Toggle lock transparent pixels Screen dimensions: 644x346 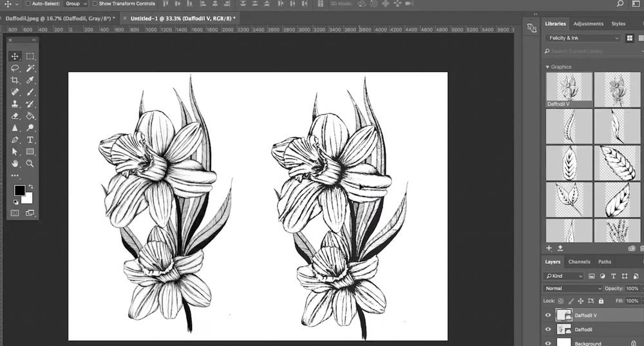(561, 301)
